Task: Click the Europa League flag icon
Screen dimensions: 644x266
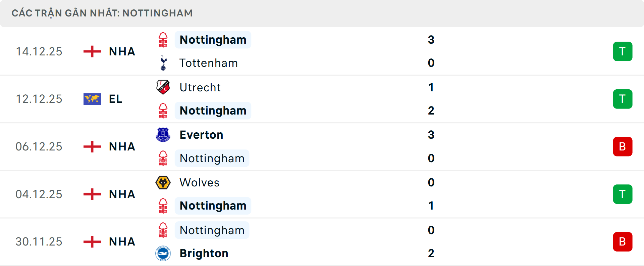Action: tap(92, 99)
